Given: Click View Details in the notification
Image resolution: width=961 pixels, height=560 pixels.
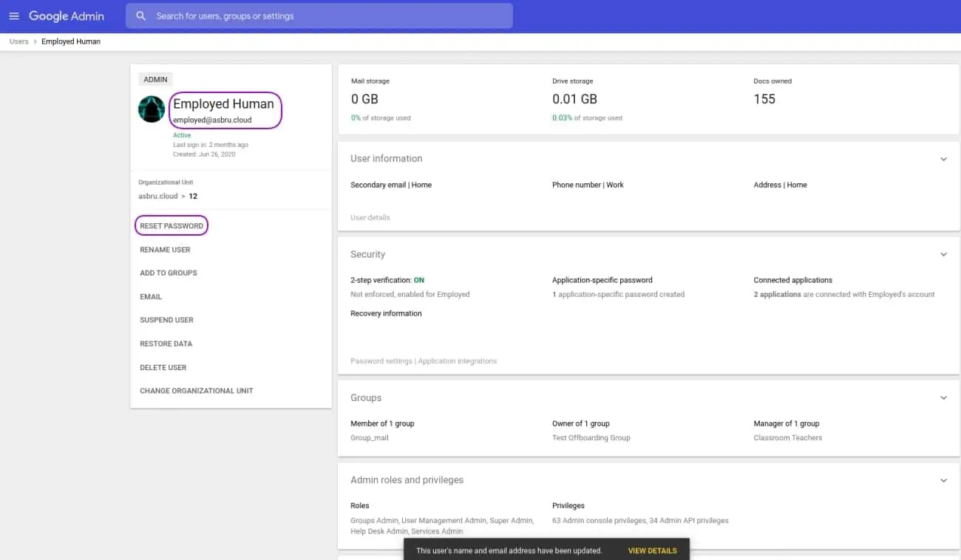Looking at the screenshot, I should click(652, 550).
